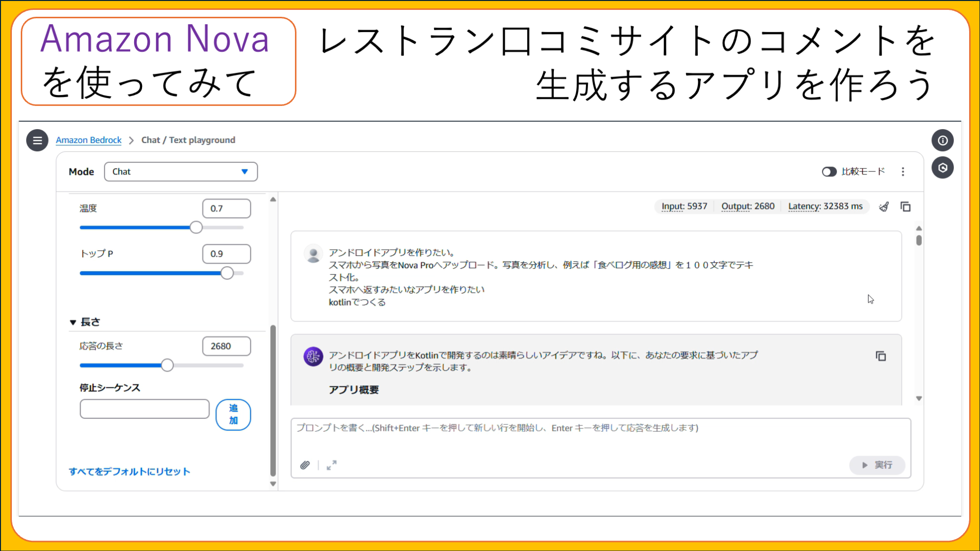Click the 温度 slider handle
The image size is (980, 551).
tap(196, 228)
